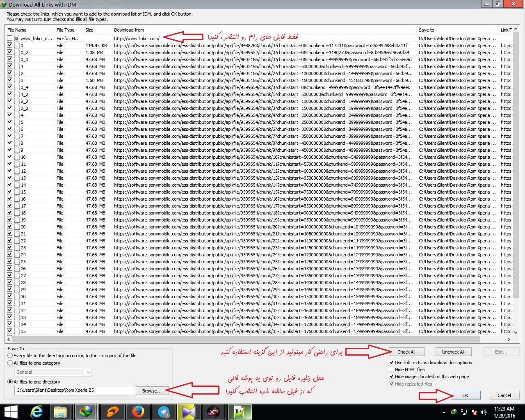
Task: Uncheck the checkbox for file 0
Action: tap(9, 45)
